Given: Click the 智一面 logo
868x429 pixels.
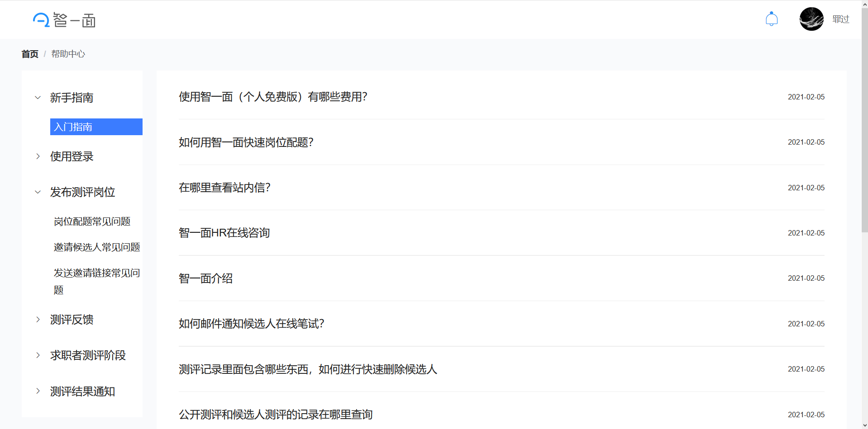Looking at the screenshot, I should click(x=64, y=20).
